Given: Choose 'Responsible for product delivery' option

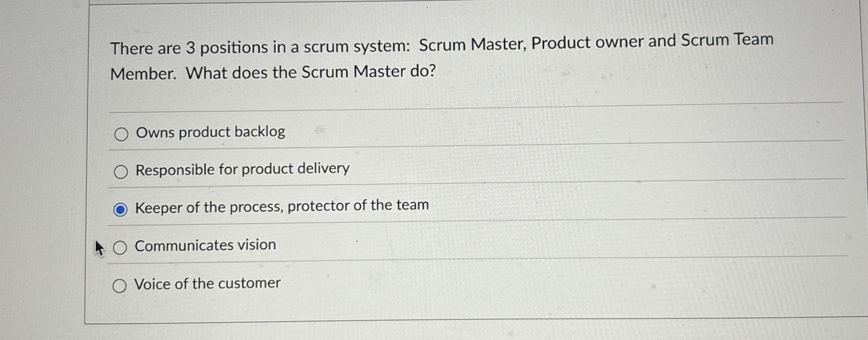Looking at the screenshot, I should (x=122, y=171).
